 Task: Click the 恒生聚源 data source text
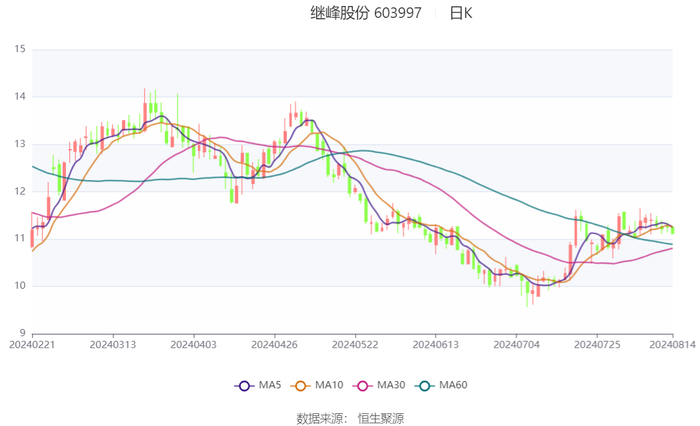380,418
